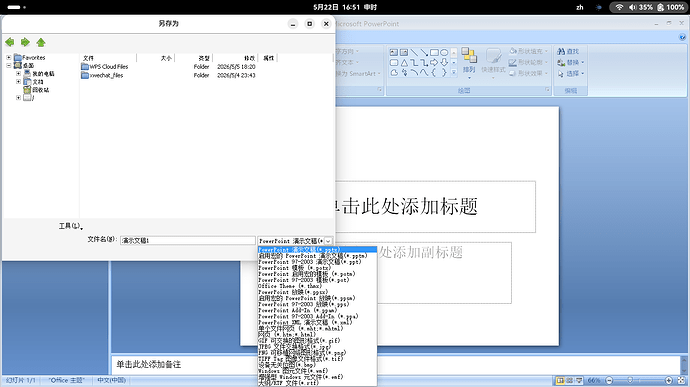Collapse the 桌面 tree node
Viewport: 690px width, 387px height.
click(x=9, y=65)
